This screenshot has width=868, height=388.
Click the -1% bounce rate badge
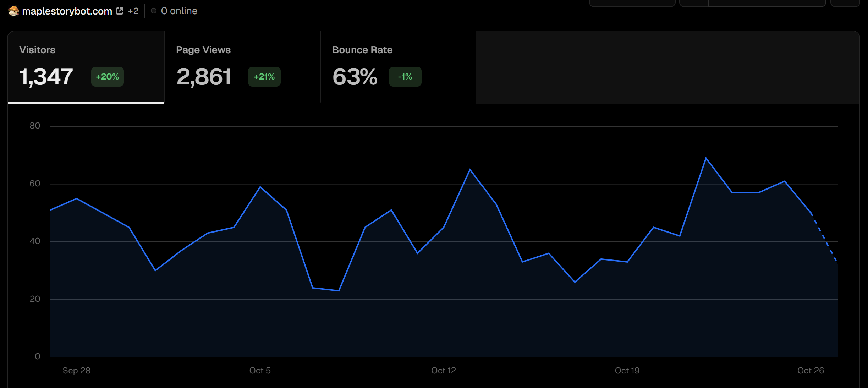point(405,77)
